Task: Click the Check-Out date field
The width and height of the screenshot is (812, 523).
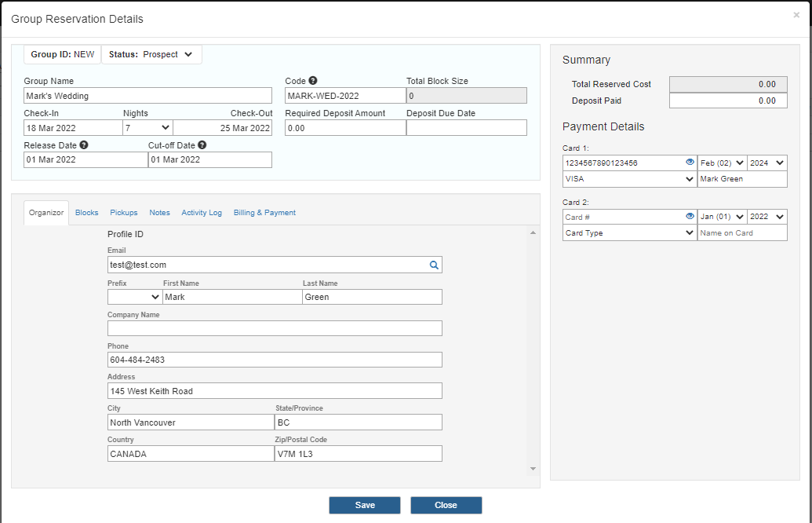Action: click(223, 127)
